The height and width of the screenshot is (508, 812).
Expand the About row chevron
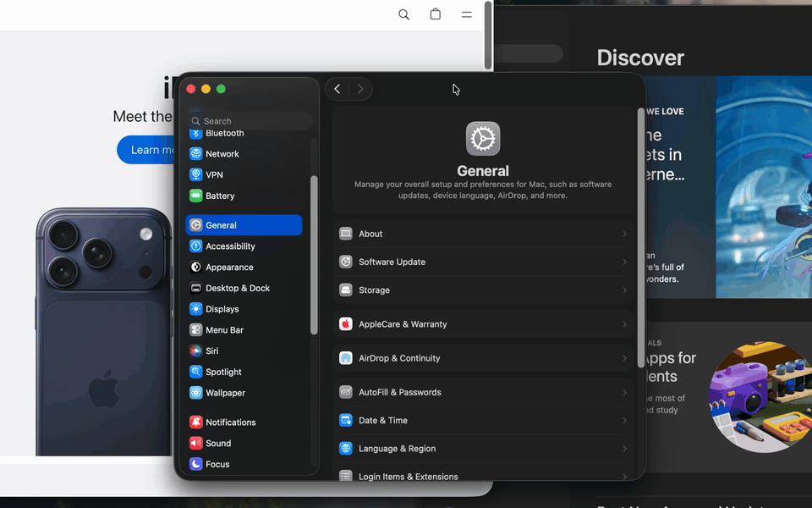[624, 234]
